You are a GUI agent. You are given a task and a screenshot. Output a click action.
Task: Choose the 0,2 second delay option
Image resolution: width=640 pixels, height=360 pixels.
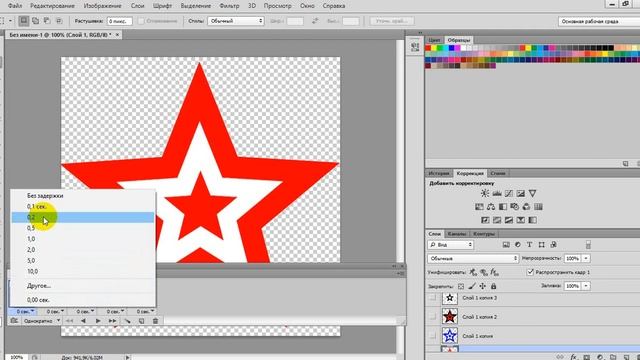(83, 217)
